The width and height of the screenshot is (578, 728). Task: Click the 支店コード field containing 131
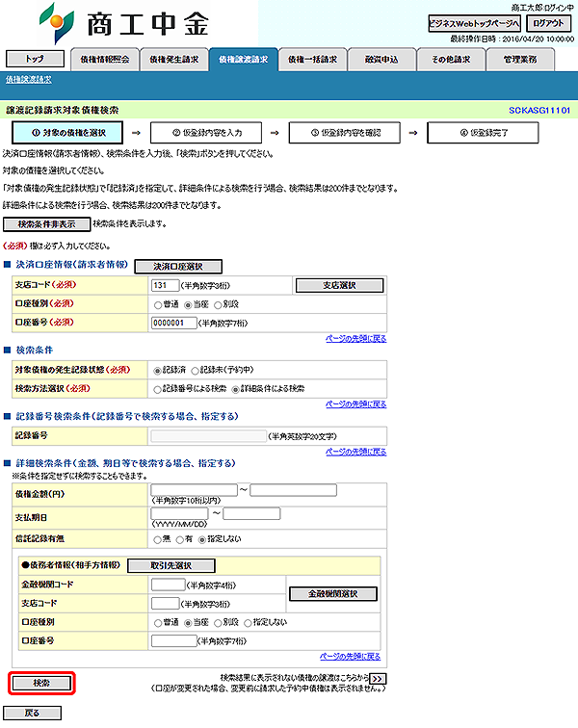coord(165,285)
